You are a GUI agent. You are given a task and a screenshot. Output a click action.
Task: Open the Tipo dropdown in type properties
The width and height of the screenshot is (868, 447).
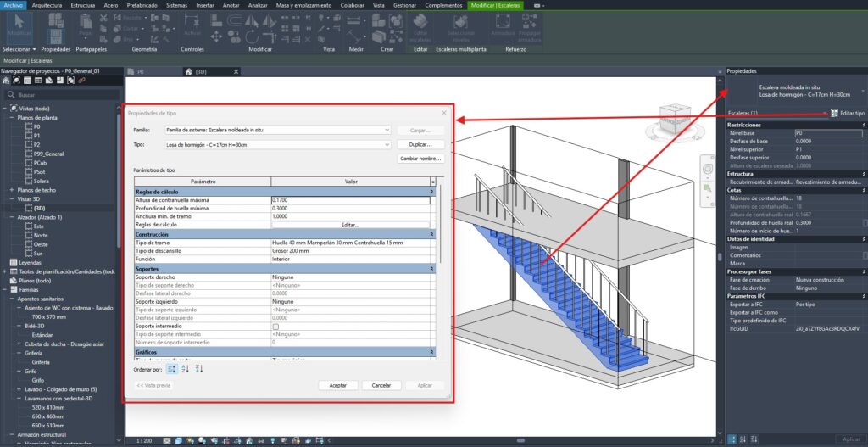tap(387, 145)
